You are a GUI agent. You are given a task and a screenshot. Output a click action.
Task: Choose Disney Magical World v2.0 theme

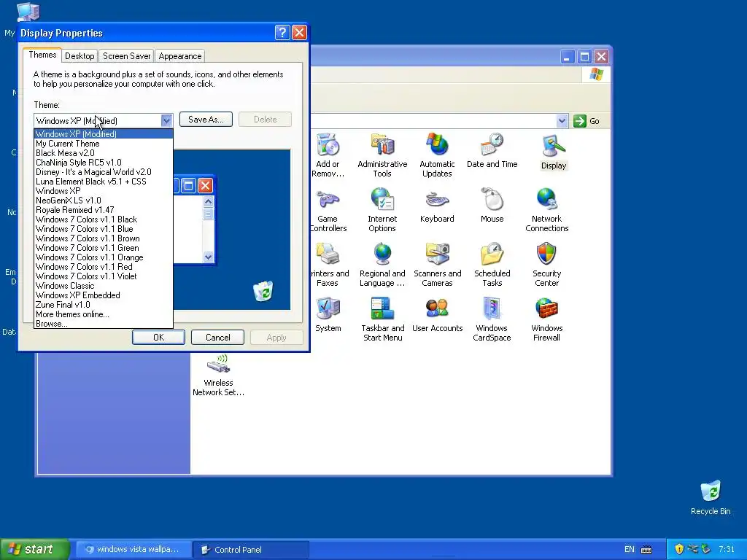coord(104,172)
